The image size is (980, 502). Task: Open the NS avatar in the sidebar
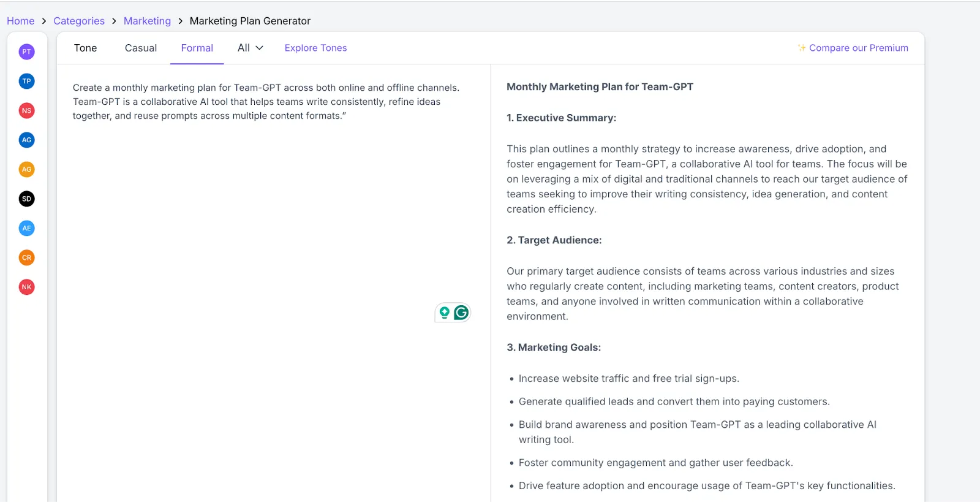[26, 110]
